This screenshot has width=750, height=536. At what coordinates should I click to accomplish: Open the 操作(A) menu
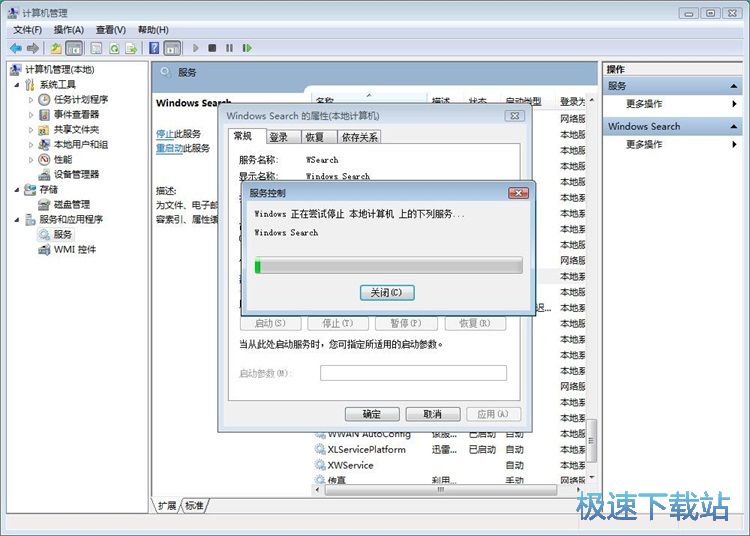pos(69,30)
